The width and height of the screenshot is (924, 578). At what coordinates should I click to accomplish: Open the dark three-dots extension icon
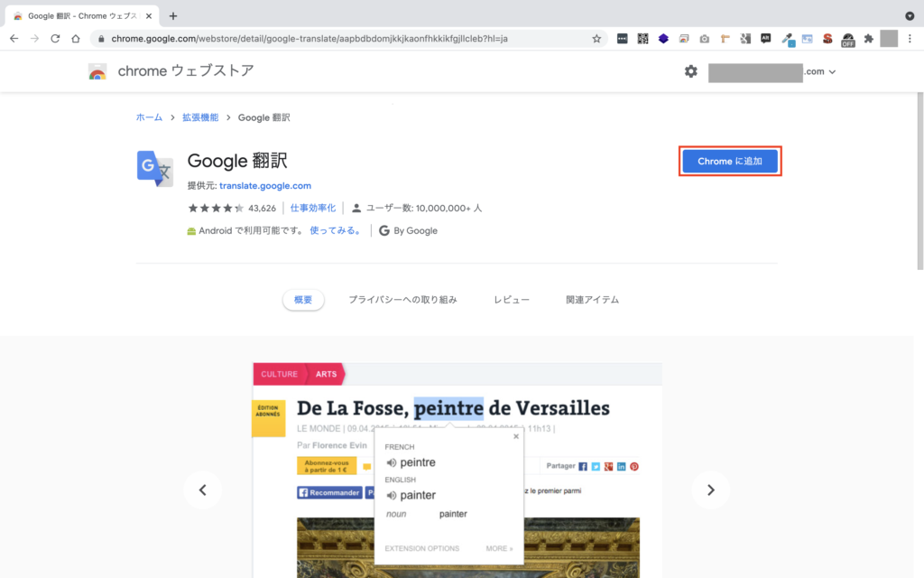tap(623, 38)
